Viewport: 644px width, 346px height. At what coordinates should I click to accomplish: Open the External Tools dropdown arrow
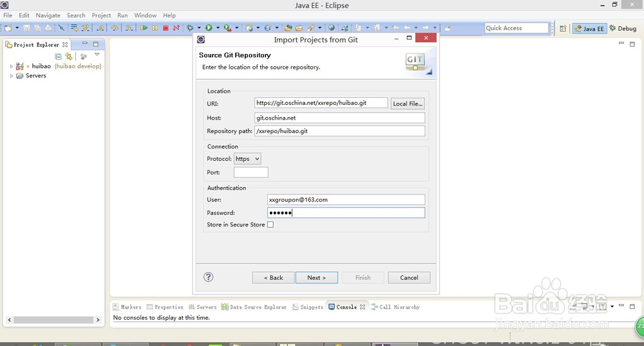(x=237, y=28)
